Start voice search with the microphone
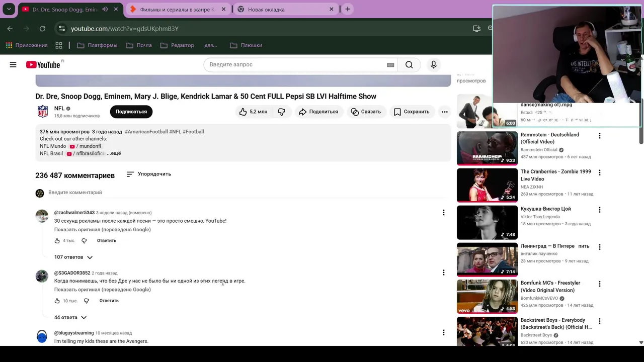644x362 pixels. [x=434, y=64]
